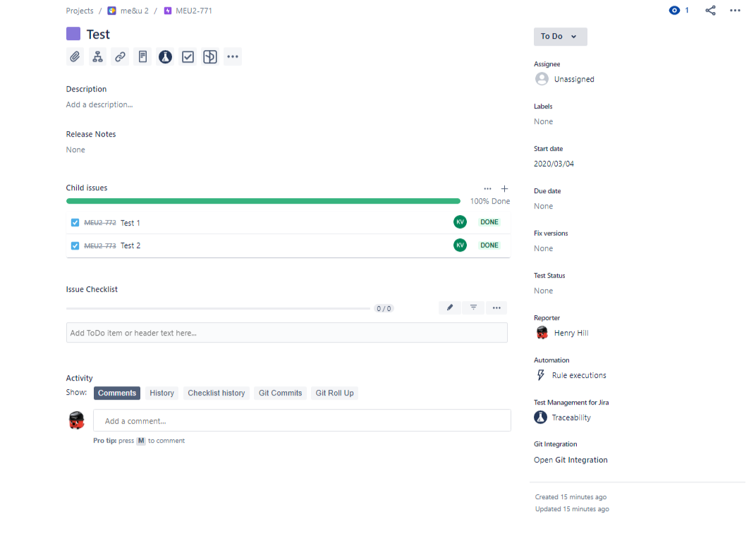Add a child issue with the plus icon

(504, 189)
